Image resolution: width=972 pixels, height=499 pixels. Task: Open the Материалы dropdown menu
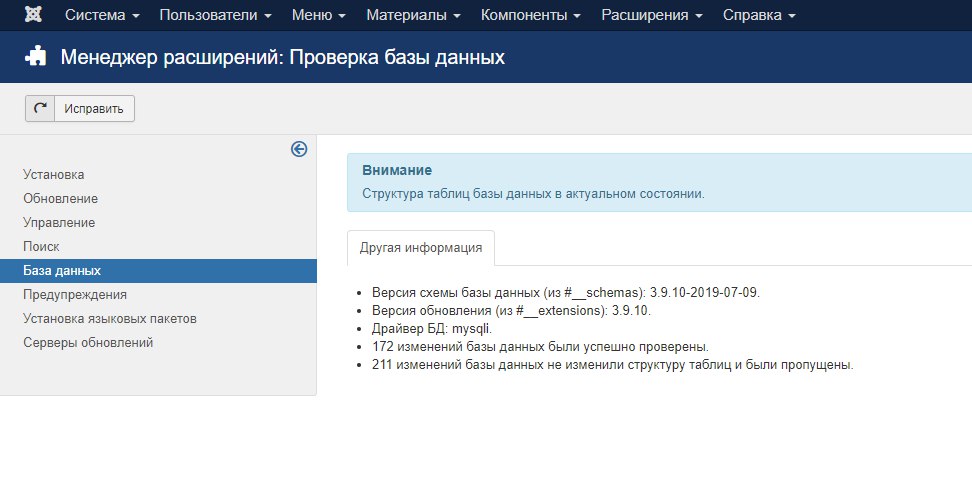[x=413, y=15]
